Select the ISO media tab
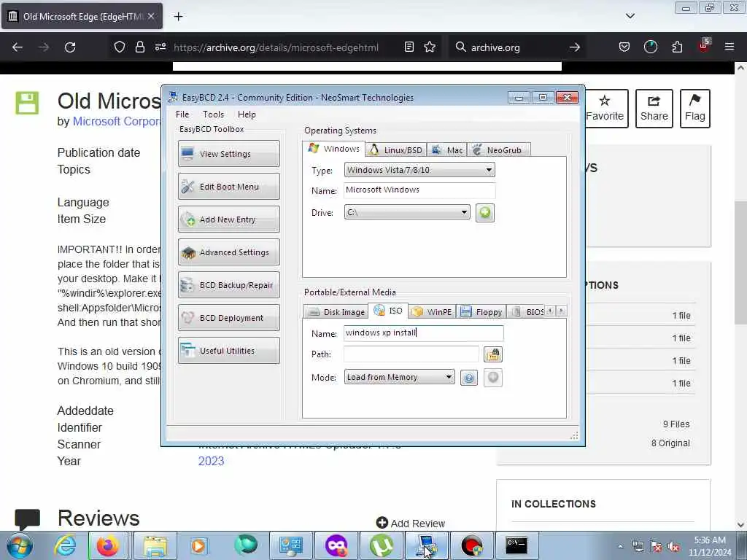The image size is (747, 560). pos(388,311)
